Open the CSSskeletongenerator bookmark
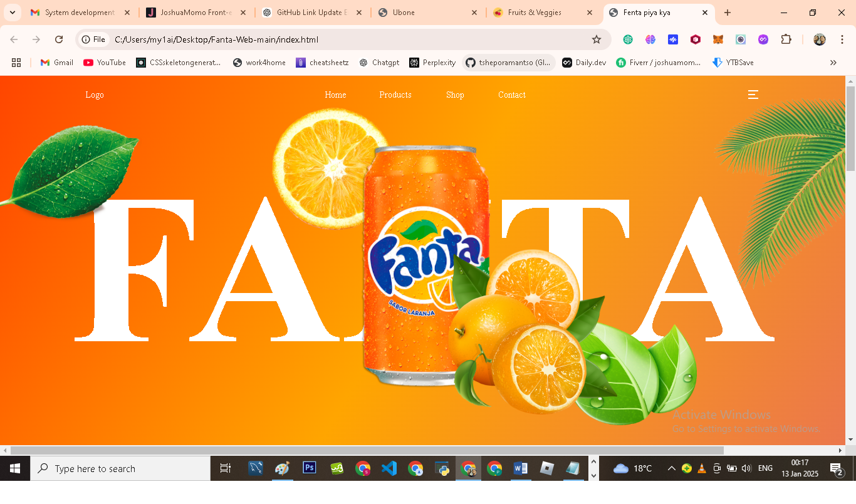The image size is (856, 504). click(179, 63)
